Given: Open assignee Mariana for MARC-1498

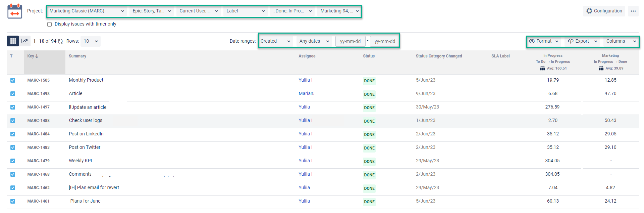Looking at the screenshot, I should click(x=307, y=94).
